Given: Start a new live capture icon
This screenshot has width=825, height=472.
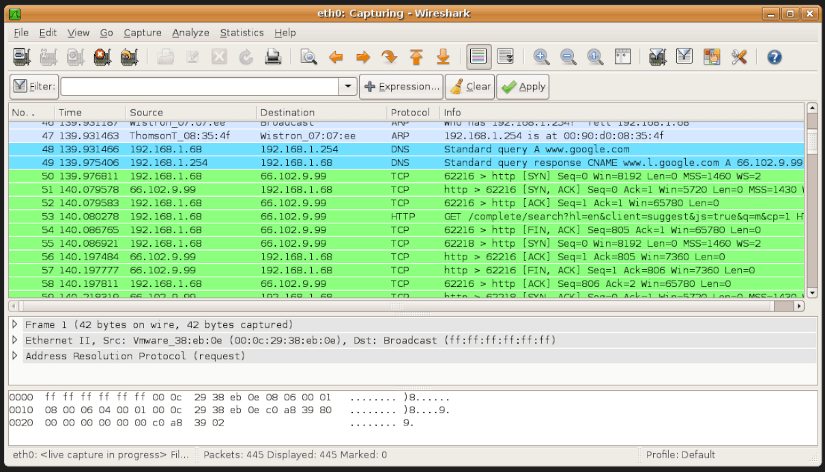Looking at the screenshot, I should coord(75,57).
